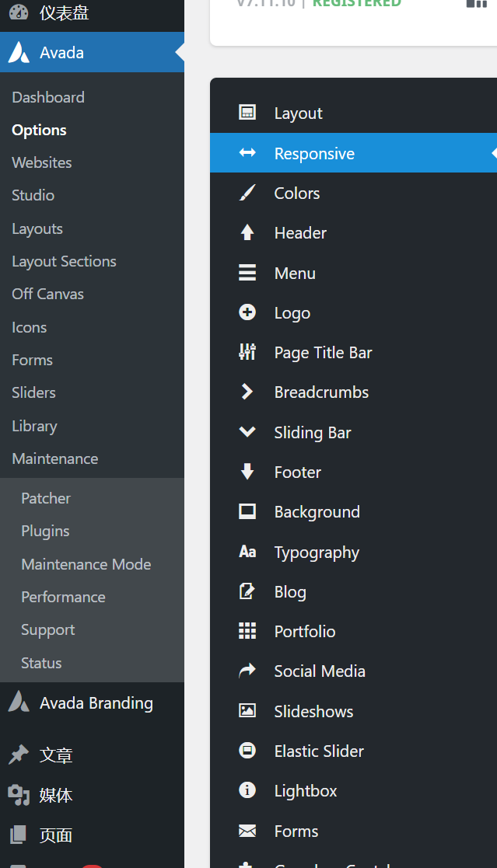Click the Menu hamburger icon
497x868 pixels.
[247, 273]
